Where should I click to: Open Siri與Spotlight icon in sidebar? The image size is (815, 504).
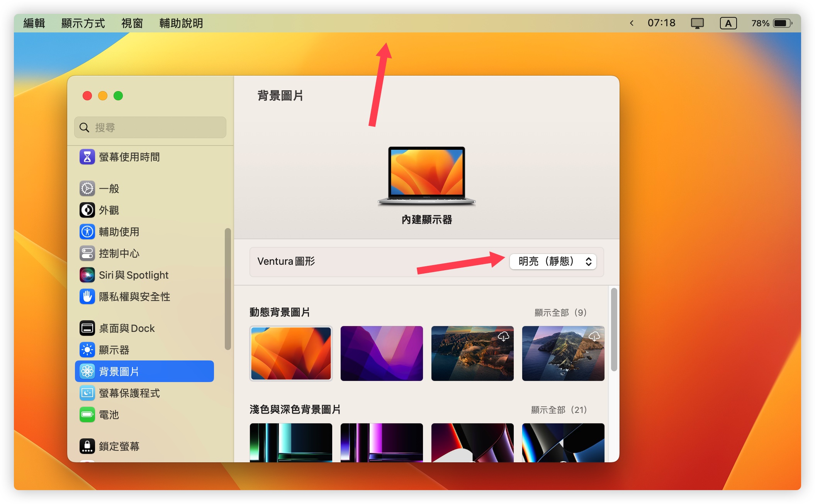[87, 275]
